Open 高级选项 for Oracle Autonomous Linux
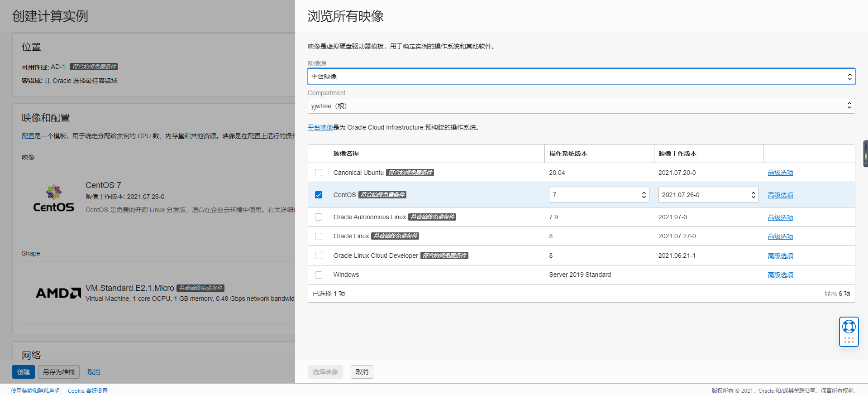Viewport: 868px width, 395px height. click(x=780, y=217)
